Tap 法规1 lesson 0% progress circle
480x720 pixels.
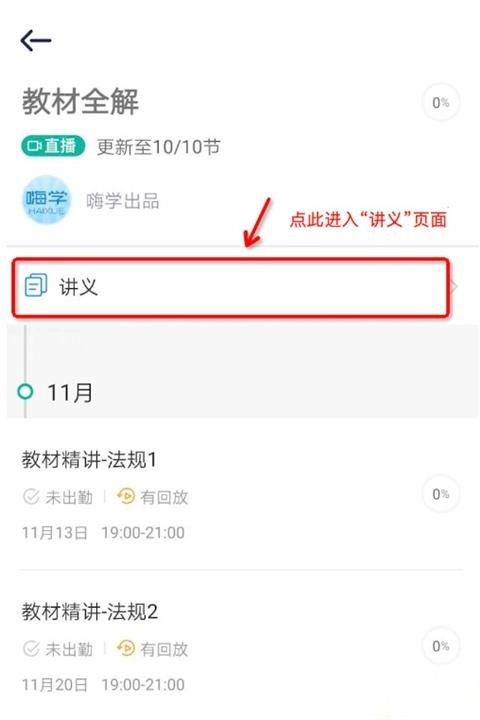[x=441, y=494]
